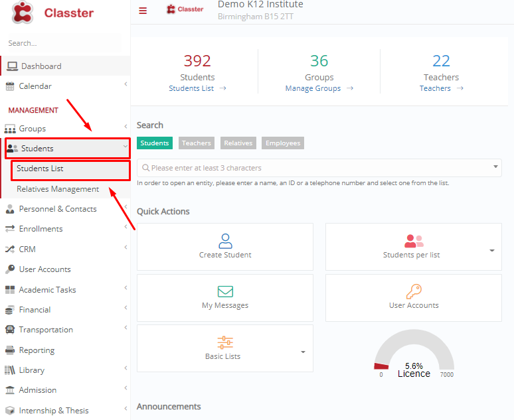This screenshot has width=514, height=420.
Task: Open the Basic Lists dropdown arrow
Action: pyautogui.click(x=303, y=352)
